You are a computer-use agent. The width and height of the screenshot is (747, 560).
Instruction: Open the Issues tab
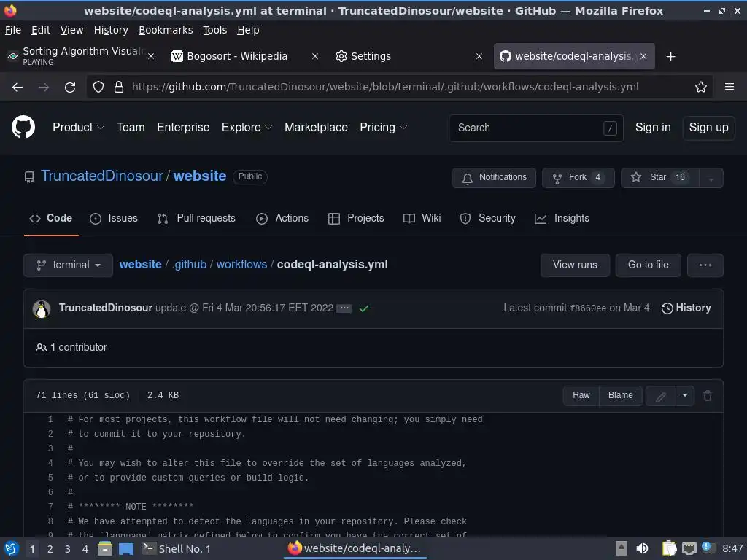(x=114, y=218)
